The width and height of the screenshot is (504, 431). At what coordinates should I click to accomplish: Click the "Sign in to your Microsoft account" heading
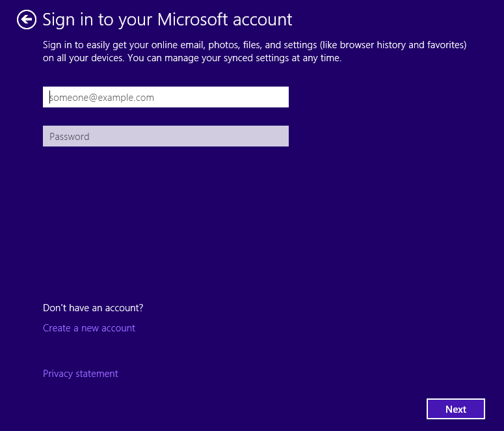point(167,20)
